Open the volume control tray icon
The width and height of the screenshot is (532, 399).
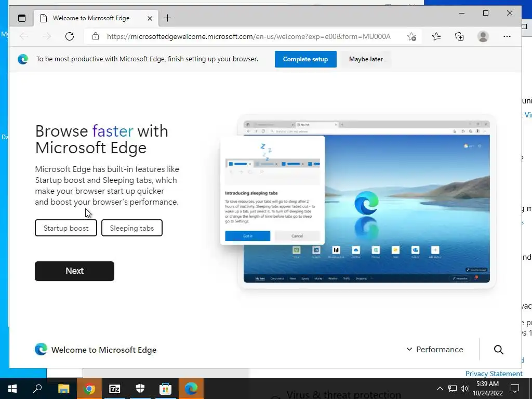click(464, 389)
